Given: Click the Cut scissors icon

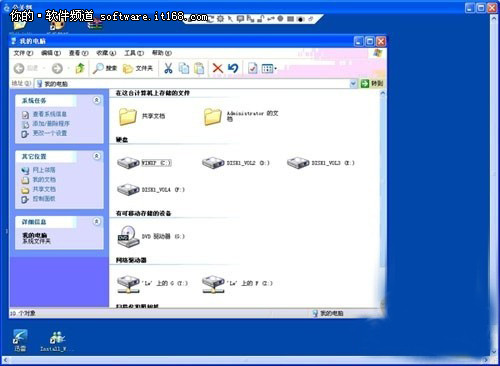Looking at the screenshot, I should [168, 68].
